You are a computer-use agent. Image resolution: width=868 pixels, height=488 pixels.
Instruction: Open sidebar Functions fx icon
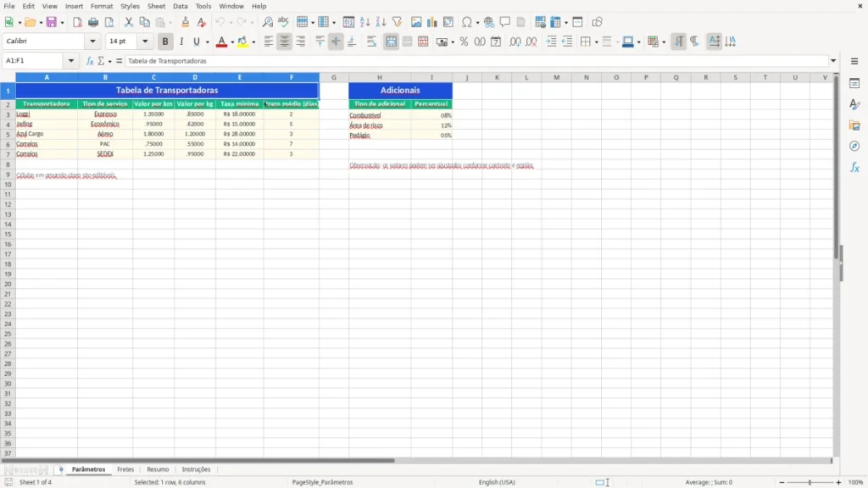pos(854,167)
